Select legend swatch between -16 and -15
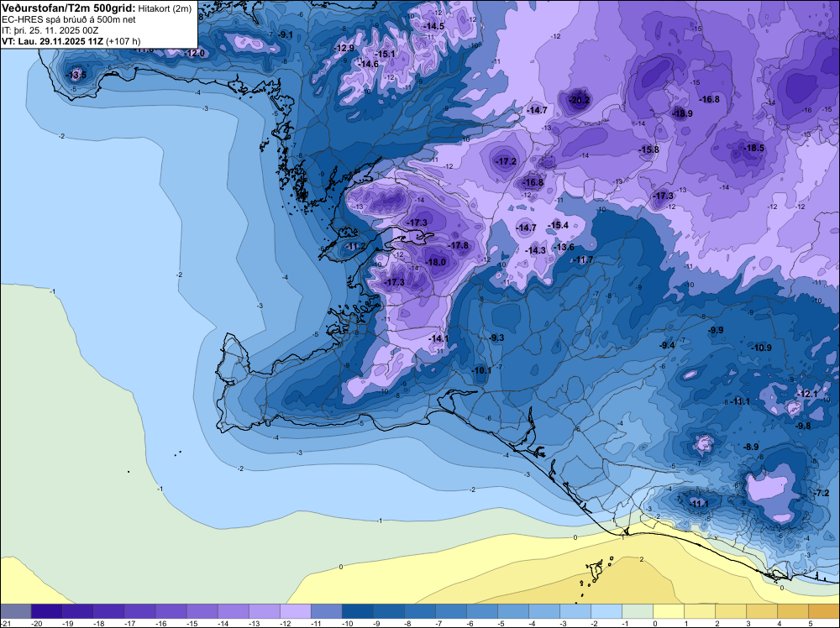The image size is (840, 628). pos(171,611)
